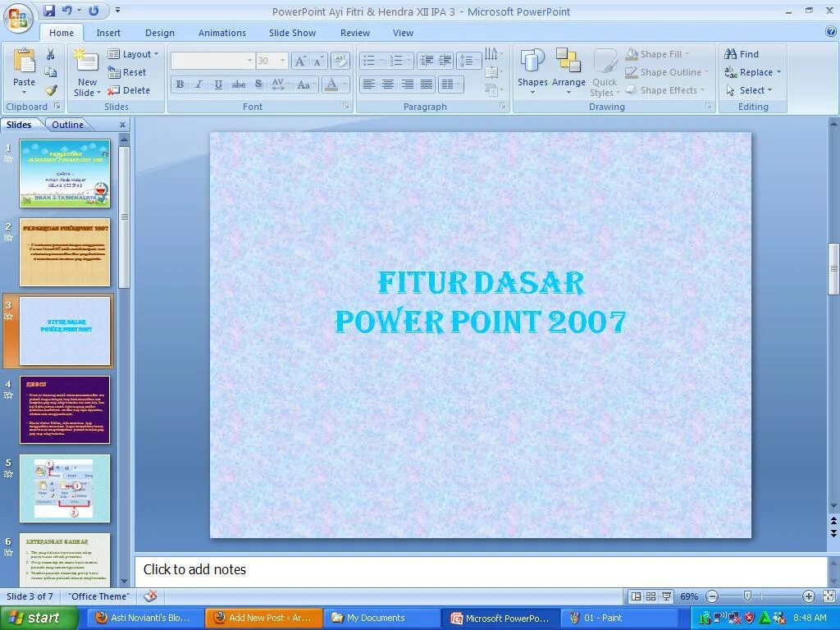Expand the Shapes gallery
Viewport: 840px width, 630px height.
(532, 72)
